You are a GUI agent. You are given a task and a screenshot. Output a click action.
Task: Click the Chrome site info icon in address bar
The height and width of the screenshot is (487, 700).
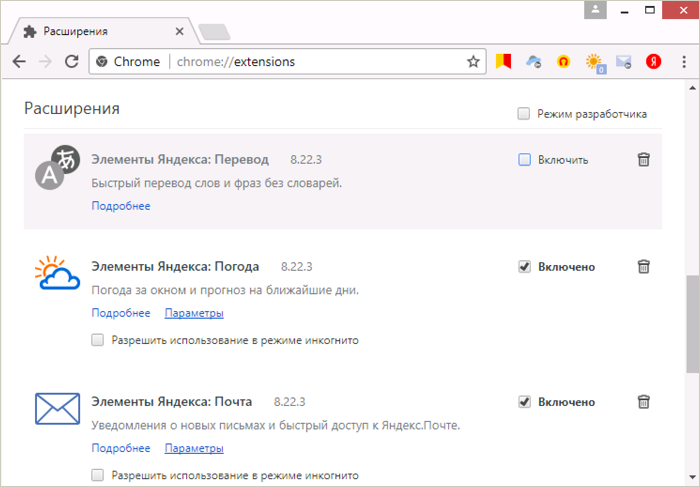tap(102, 62)
